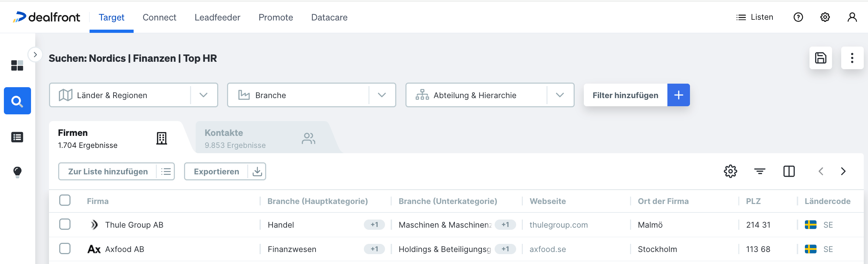Click the Malmö location cell
This screenshot has height=264, width=868.
650,225
